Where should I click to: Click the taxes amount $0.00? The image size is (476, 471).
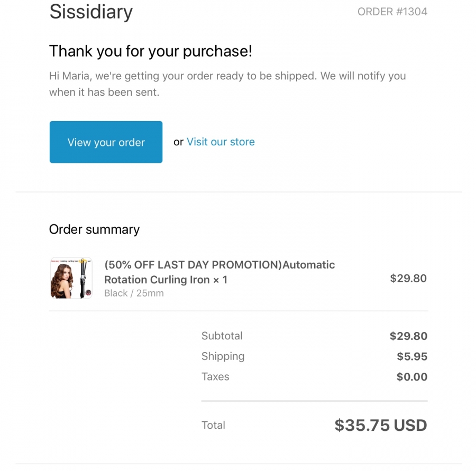[x=412, y=376]
